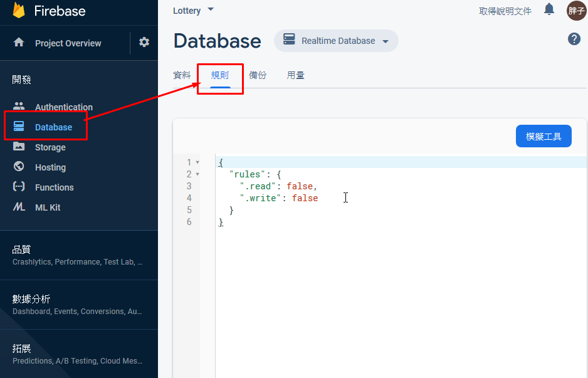
Task: Click the Functions brackets icon
Action: coord(19,186)
